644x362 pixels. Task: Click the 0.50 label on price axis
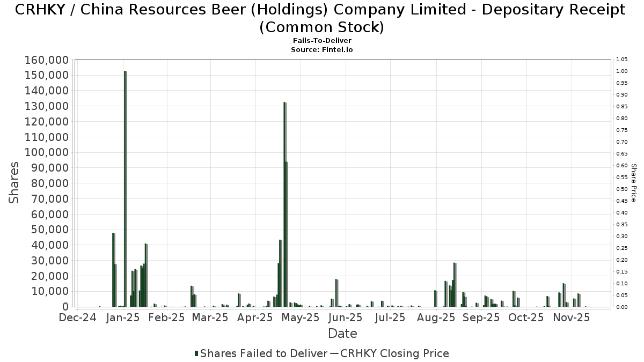[x=621, y=189]
